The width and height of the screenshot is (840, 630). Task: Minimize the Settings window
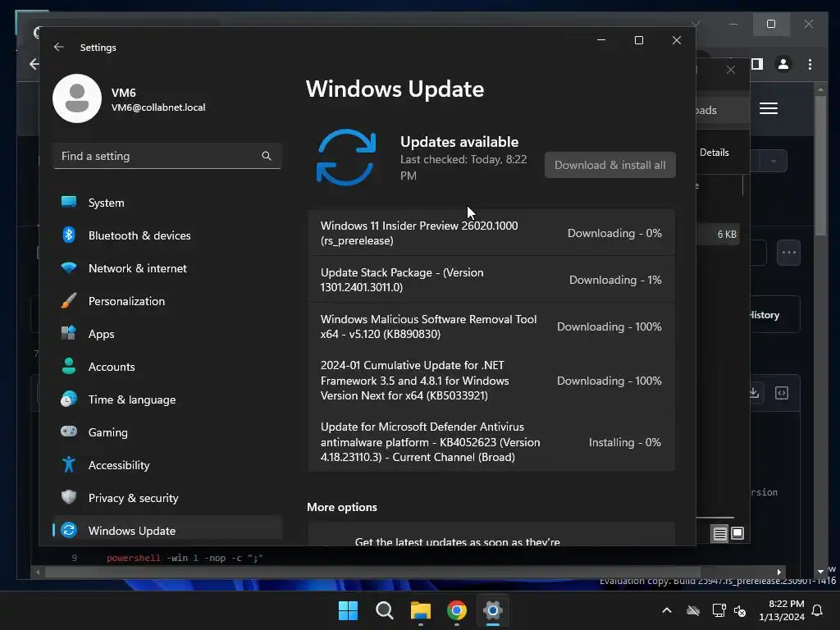tap(601, 40)
